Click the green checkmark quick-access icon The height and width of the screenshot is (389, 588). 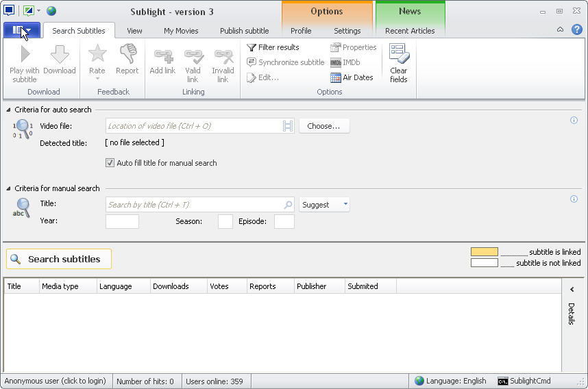point(29,10)
